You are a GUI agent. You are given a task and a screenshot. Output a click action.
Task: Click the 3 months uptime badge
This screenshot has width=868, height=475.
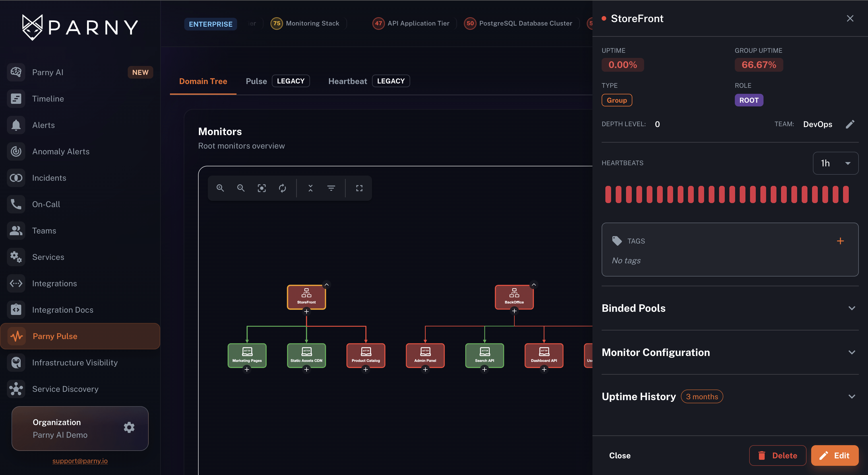(702, 397)
